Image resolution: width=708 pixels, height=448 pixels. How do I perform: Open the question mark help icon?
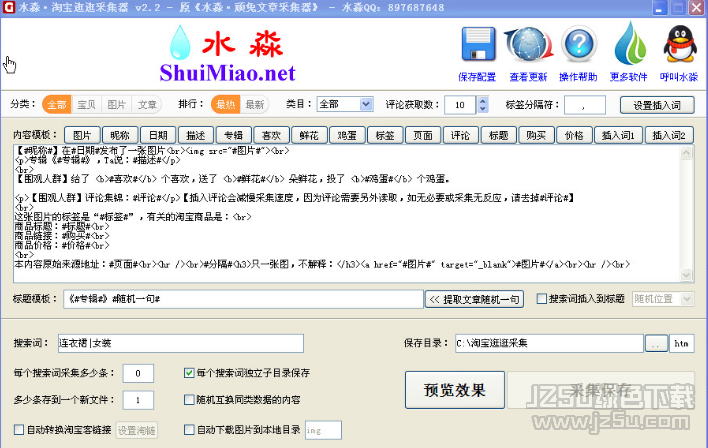(x=579, y=44)
